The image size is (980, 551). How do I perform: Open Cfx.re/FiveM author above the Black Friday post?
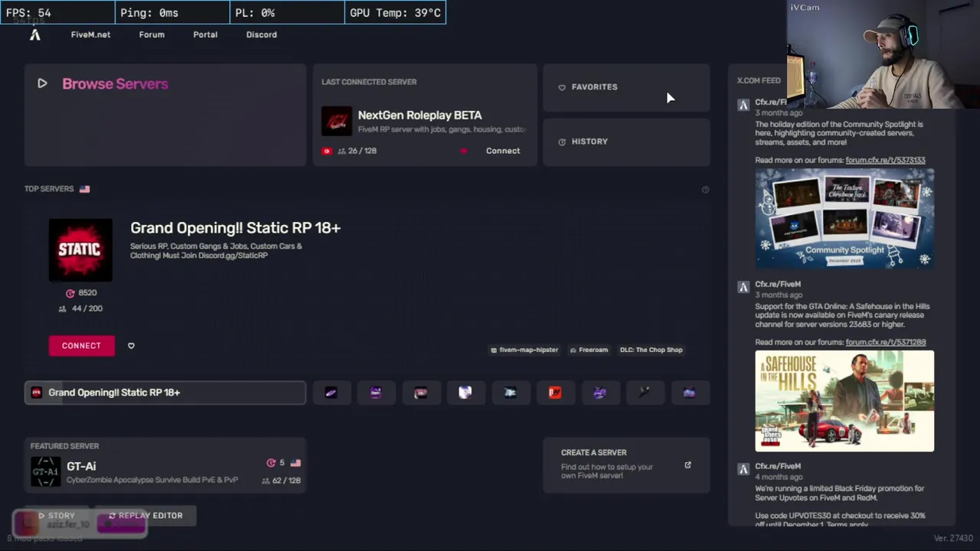(x=778, y=466)
